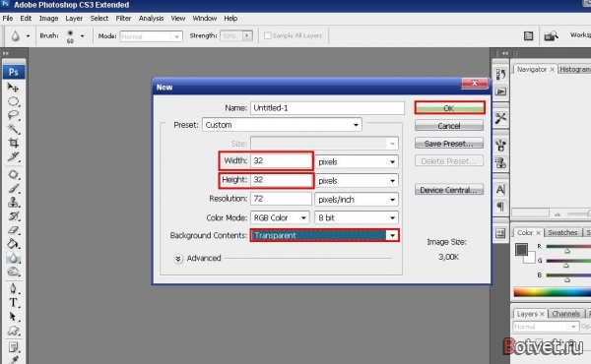
Task: Open the Width units dropdown
Action: pyautogui.click(x=357, y=162)
